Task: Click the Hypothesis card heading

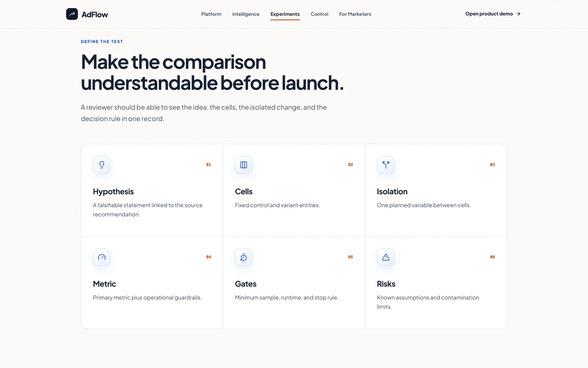Action: coord(113,192)
